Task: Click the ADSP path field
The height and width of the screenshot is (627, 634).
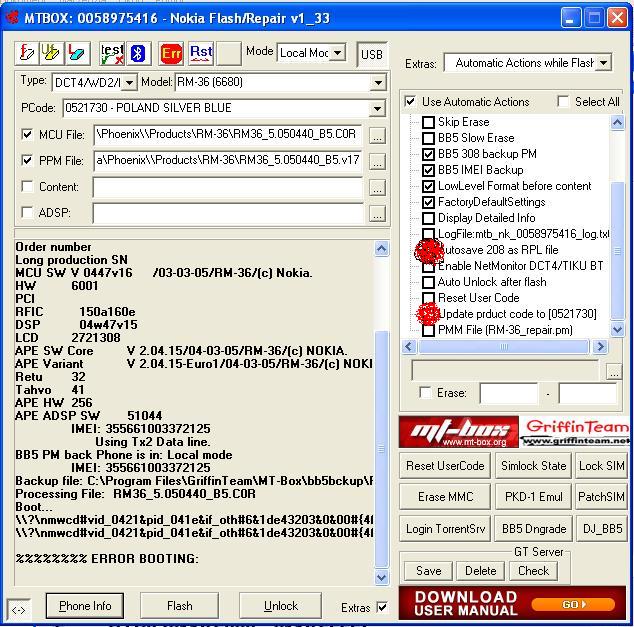Action: tap(228, 213)
